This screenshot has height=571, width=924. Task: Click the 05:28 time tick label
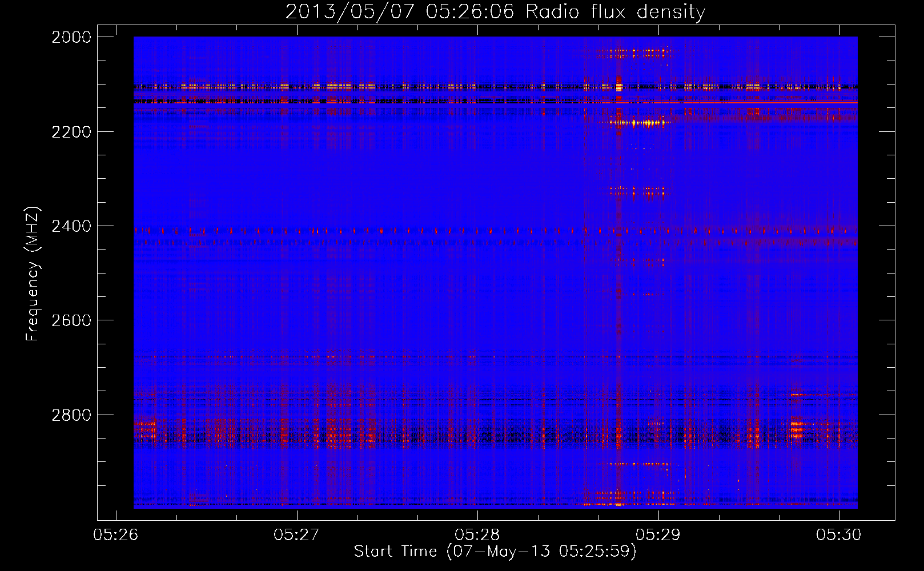[477, 535]
